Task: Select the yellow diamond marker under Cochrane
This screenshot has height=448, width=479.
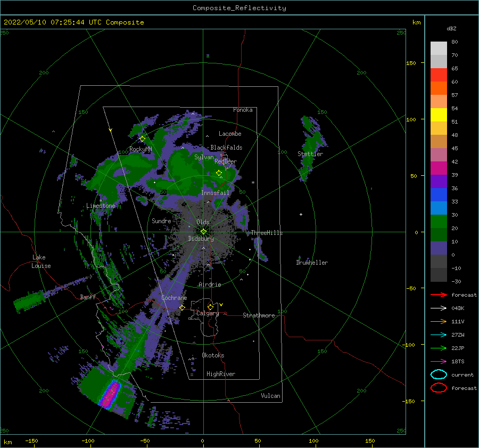Action: tap(183, 307)
